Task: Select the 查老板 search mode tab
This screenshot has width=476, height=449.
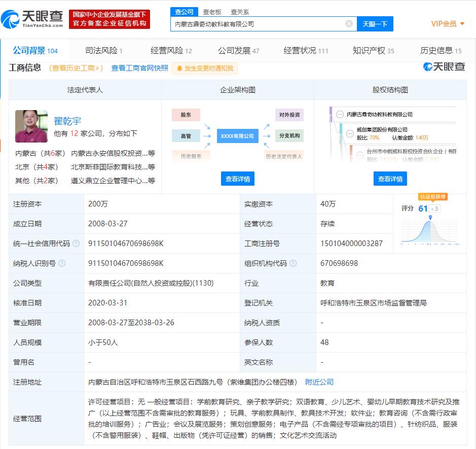Action: pyautogui.click(x=212, y=12)
